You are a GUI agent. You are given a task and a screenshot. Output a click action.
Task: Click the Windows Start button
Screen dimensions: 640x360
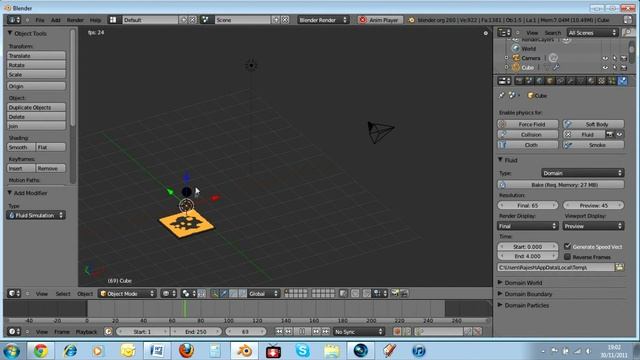(x=11, y=351)
